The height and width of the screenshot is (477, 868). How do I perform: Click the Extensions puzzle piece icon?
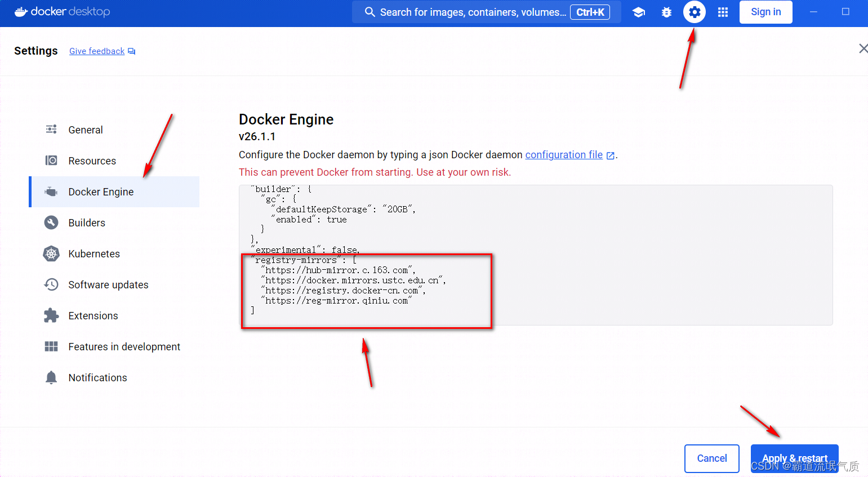click(51, 315)
